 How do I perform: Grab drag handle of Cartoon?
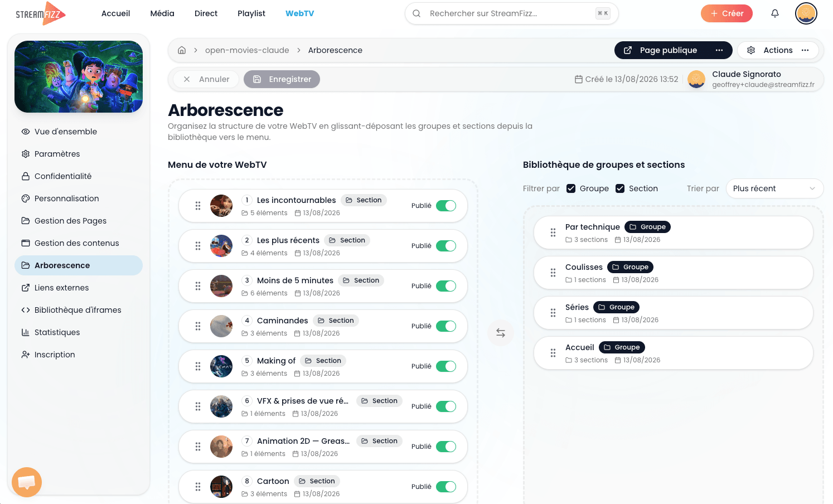198,487
